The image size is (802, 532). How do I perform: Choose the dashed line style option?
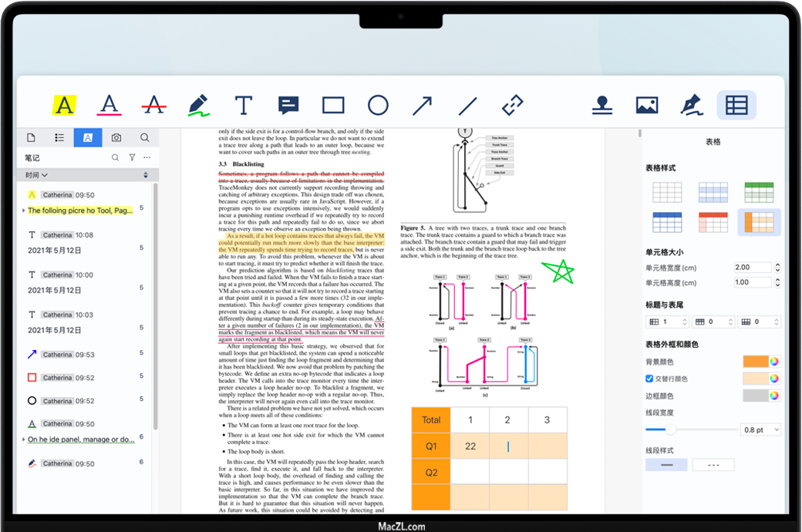pos(713,465)
